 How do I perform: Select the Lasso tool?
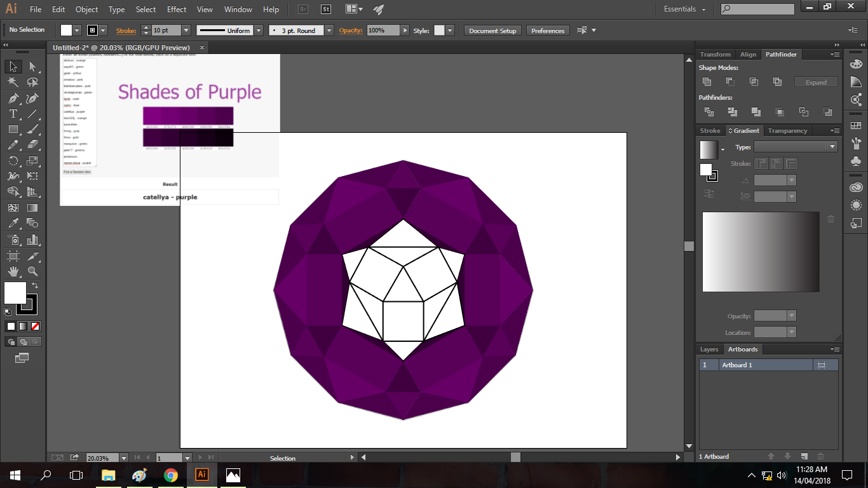tap(32, 82)
